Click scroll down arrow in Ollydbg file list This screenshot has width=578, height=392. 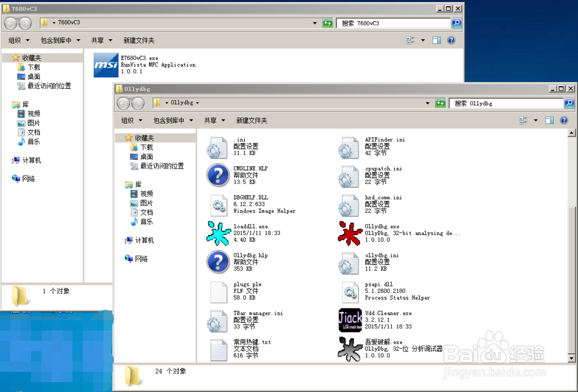tap(572, 358)
